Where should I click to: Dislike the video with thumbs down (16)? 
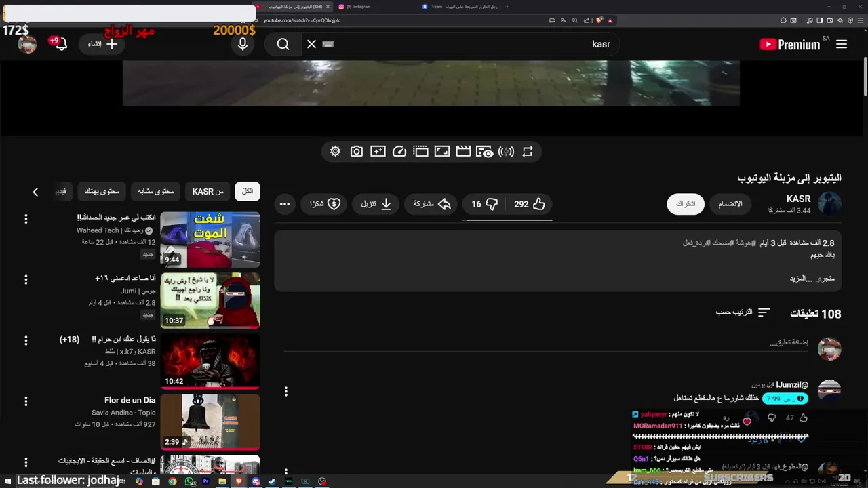[485, 204]
